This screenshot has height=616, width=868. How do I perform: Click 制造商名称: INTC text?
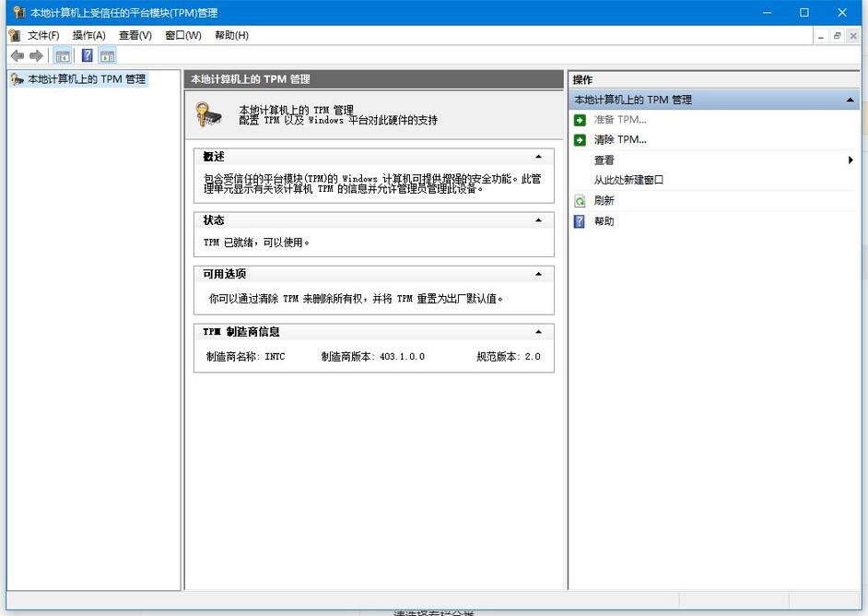(x=246, y=357)
